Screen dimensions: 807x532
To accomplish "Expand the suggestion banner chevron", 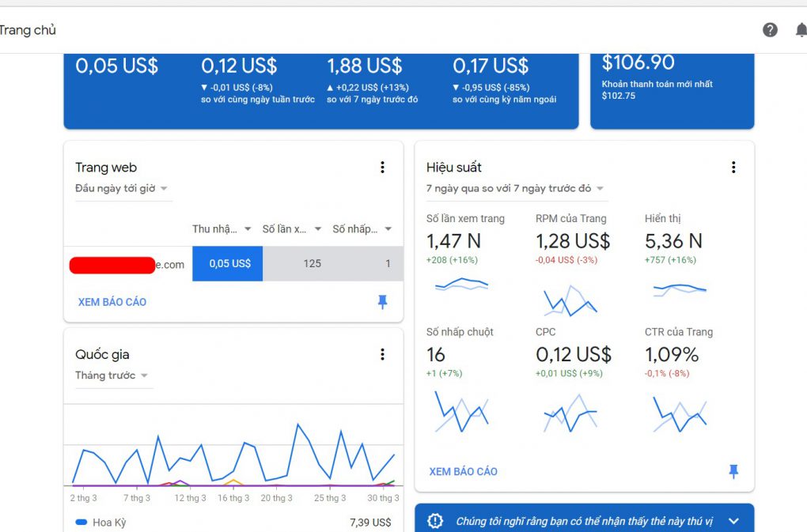I will (x=733, y=521).
